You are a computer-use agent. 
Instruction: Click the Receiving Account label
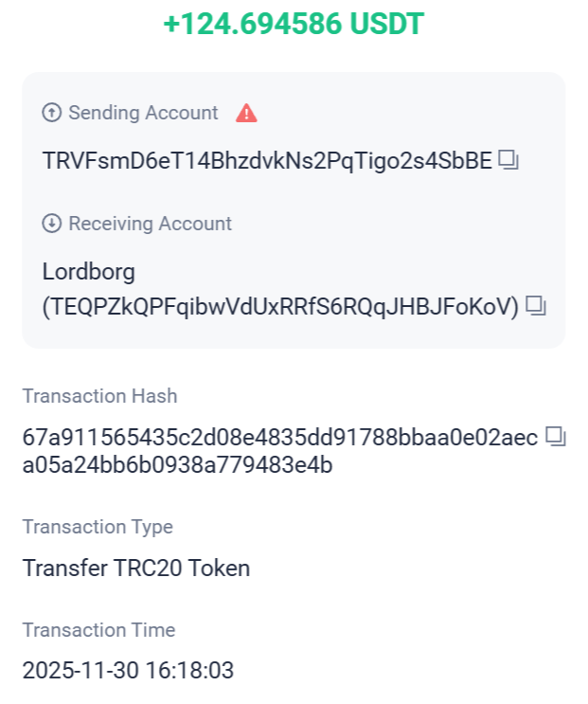click(x=150, y=224)
